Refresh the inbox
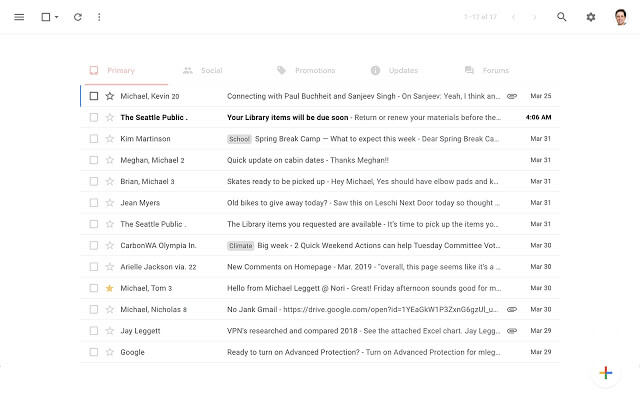Viewport: 640px width, 400px height. point(78,17)
